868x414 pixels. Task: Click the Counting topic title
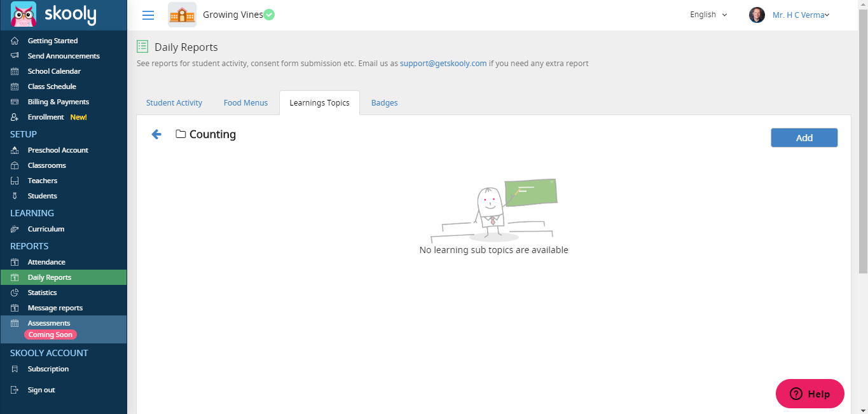(x=212, y=134)
